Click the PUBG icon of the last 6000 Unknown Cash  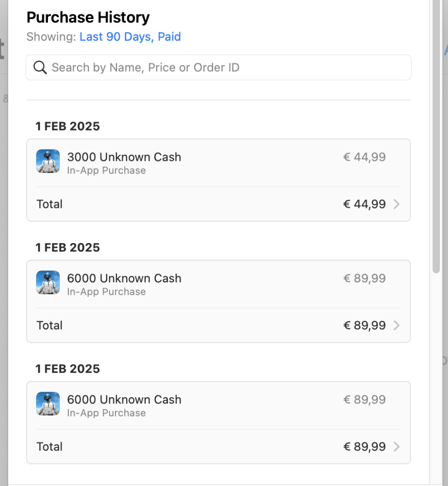click(x=48, y=404)
